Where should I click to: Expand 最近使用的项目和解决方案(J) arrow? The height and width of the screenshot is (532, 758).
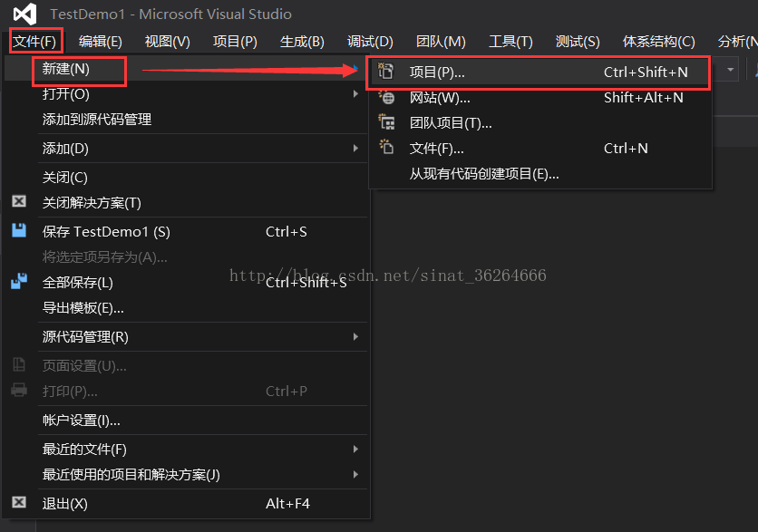pyautogui.click(x=355, y=475)
